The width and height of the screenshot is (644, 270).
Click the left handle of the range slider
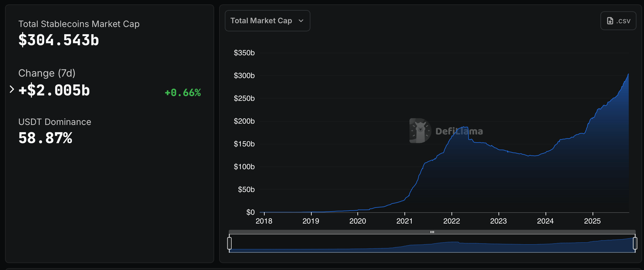230,243
